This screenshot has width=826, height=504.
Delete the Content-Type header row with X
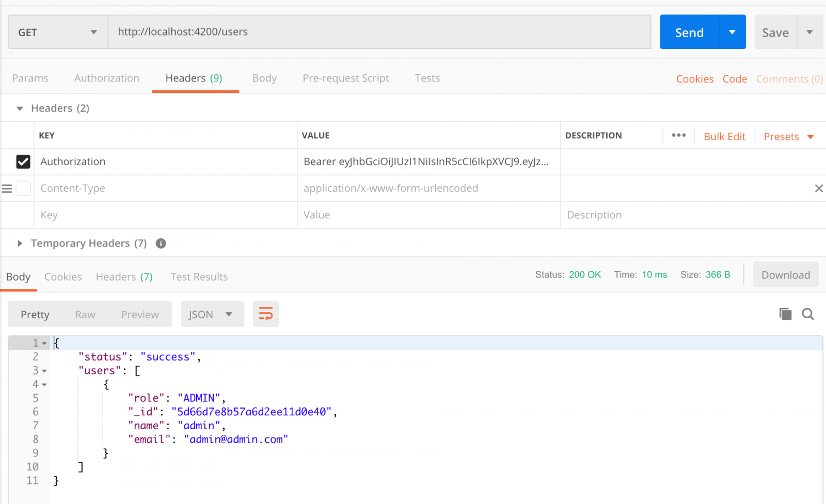point(819,188)
